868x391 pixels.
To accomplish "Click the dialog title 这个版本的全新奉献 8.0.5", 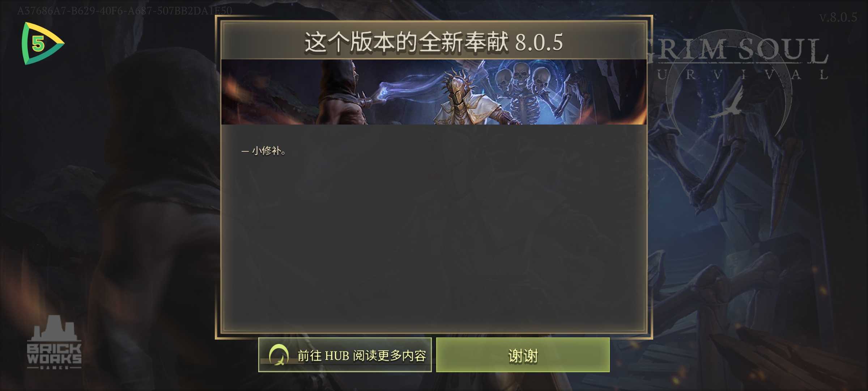I will click(433, 42).
